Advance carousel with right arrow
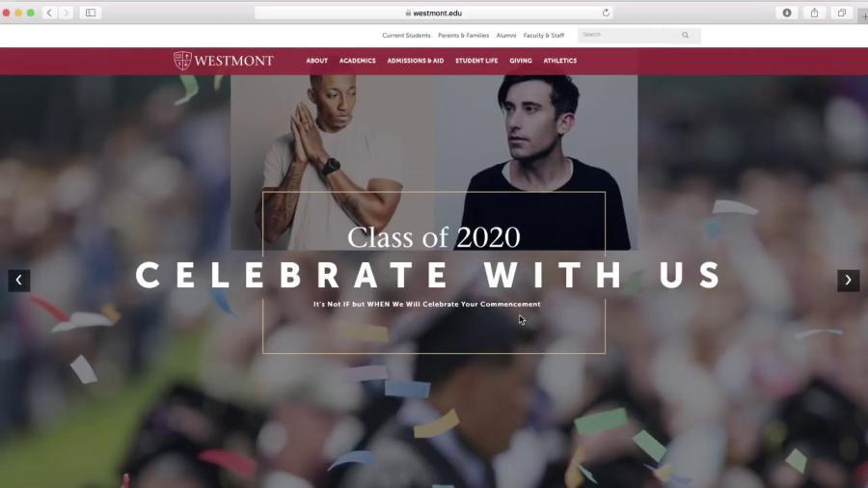Viewport: 868px width, 488px height. [848, 280]
